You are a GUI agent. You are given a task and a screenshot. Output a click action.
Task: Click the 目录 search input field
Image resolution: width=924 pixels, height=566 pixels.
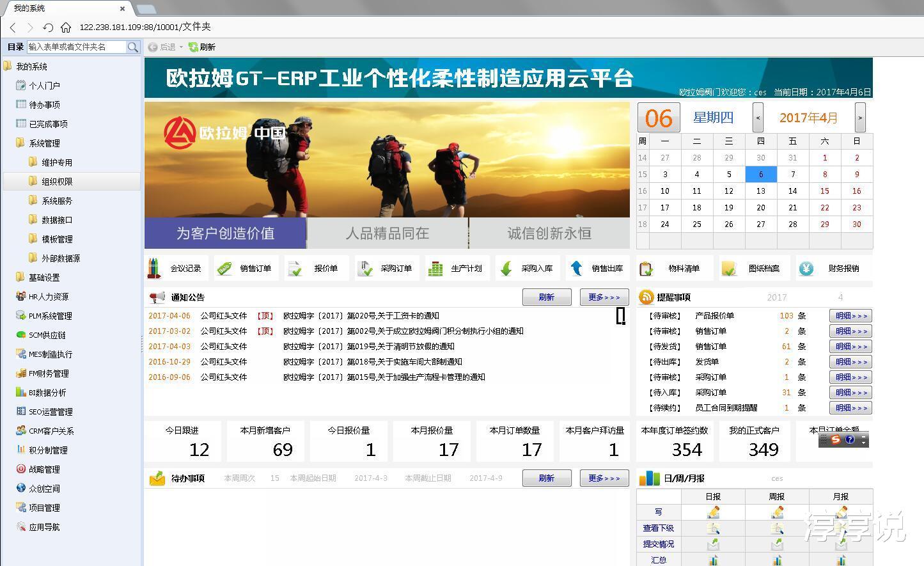[75, 47]
